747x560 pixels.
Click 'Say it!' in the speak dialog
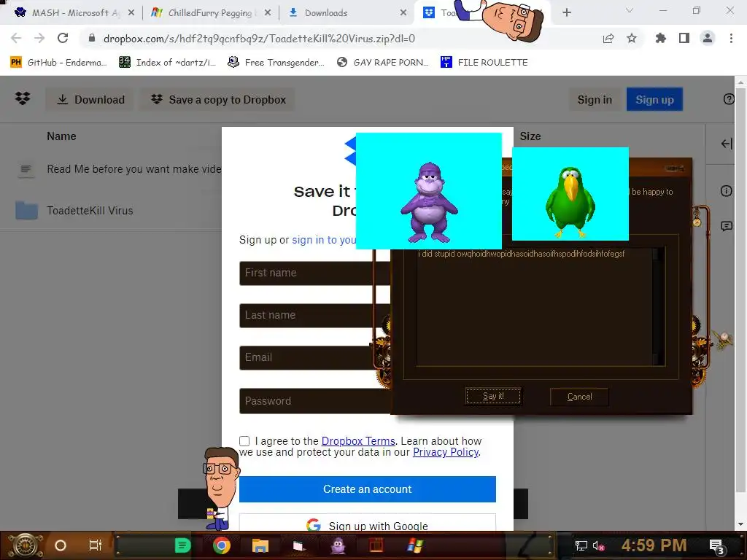tap(493, 396)
